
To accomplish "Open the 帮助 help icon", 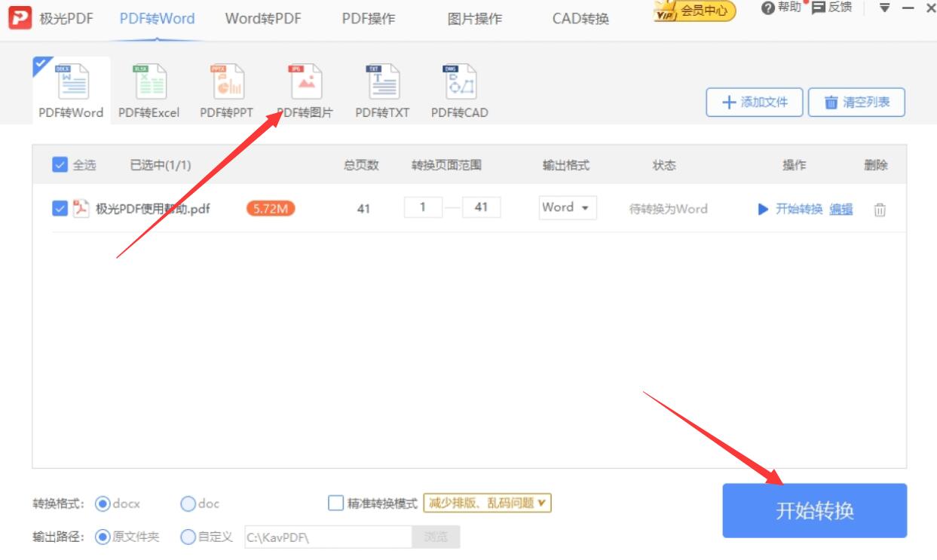I will coord(767,9).
